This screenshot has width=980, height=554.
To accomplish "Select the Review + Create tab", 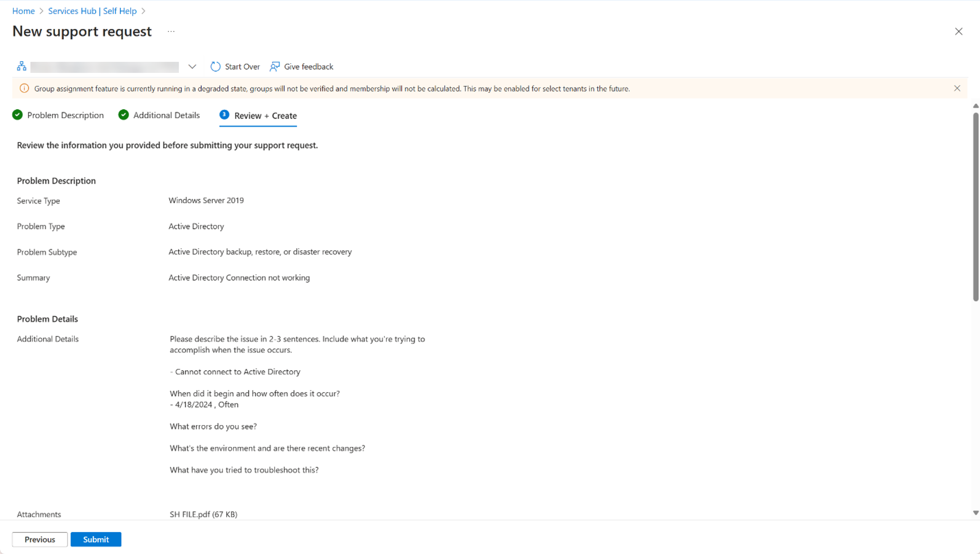I will pos(264,115).
